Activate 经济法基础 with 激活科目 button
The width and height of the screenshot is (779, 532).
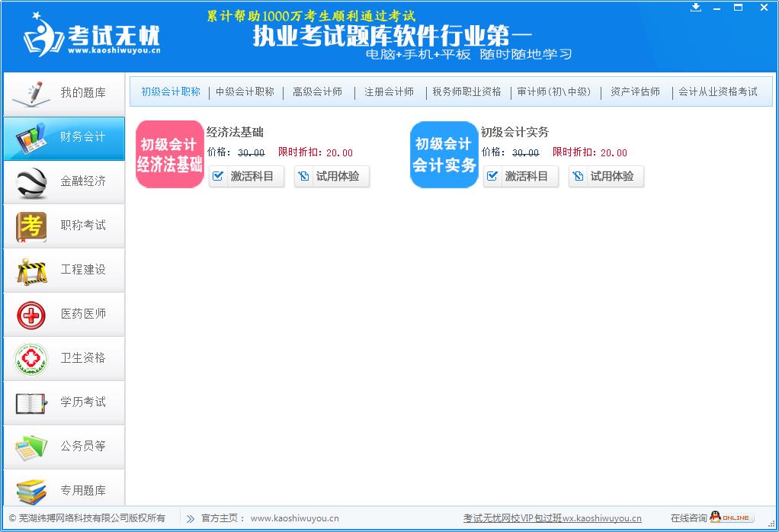pos(246,176)
